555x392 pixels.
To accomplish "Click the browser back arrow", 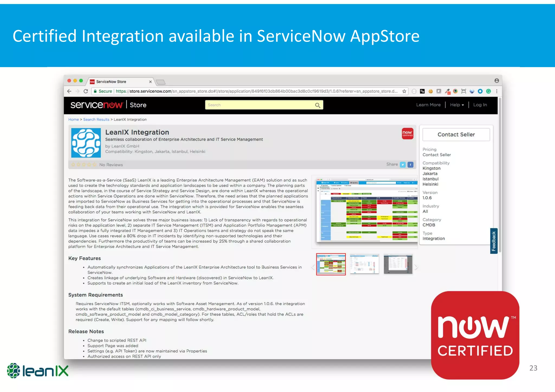I will (69, 91).
